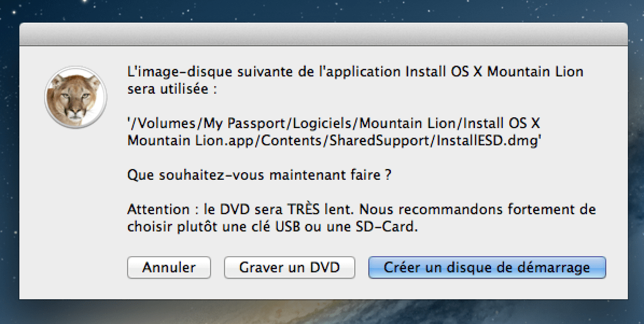Click the "L'image-disque suivante" message line
The width and height of the screenshot is (644, 324).
click(x=355, y=72)
